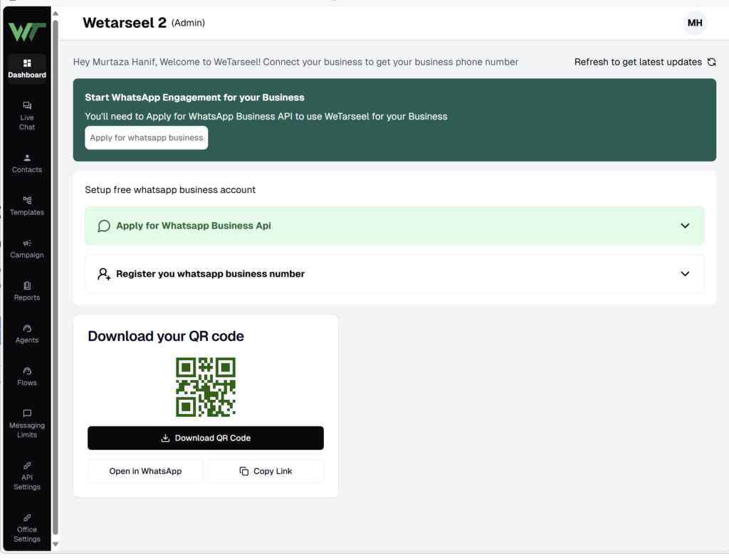The height and width of the screenshot is (560, 729).
Task: Click the (Admin) role label
Action: click(188, 23)
